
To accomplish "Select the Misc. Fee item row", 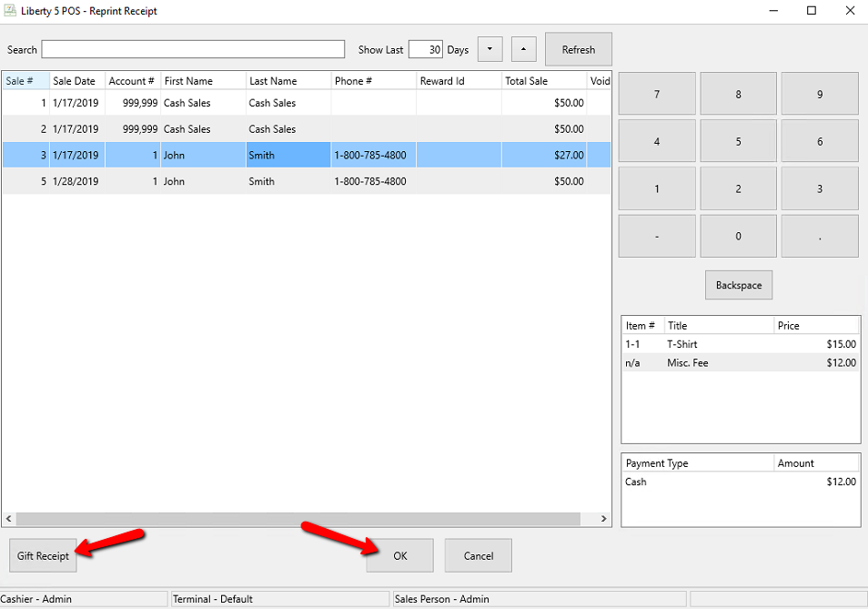I will pos(741,362).
